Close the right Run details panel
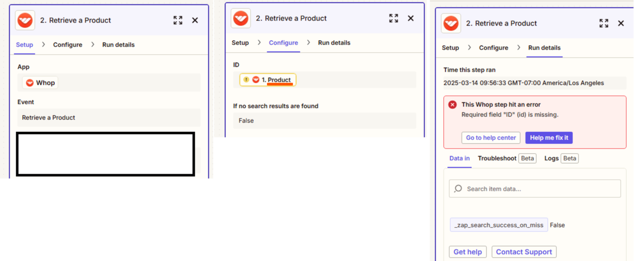The height and width of the screenshot is (261, 644). (x=621, y=23)
